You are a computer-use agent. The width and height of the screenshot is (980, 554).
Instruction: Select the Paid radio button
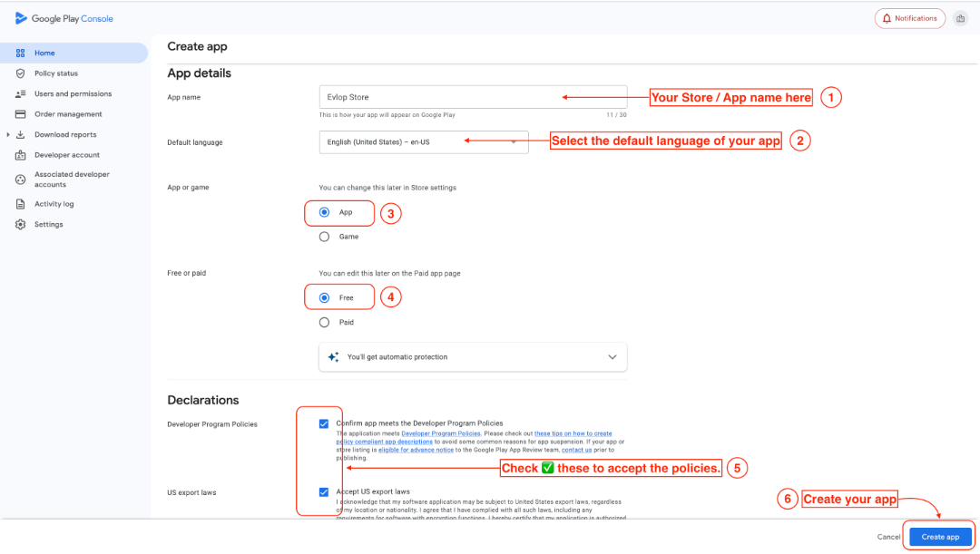(324, 322)
